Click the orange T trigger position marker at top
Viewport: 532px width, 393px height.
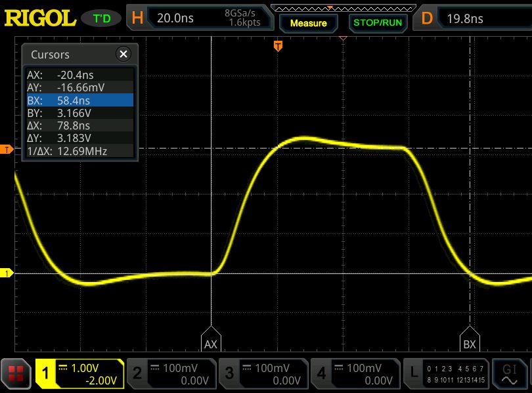tap(278, 46)
